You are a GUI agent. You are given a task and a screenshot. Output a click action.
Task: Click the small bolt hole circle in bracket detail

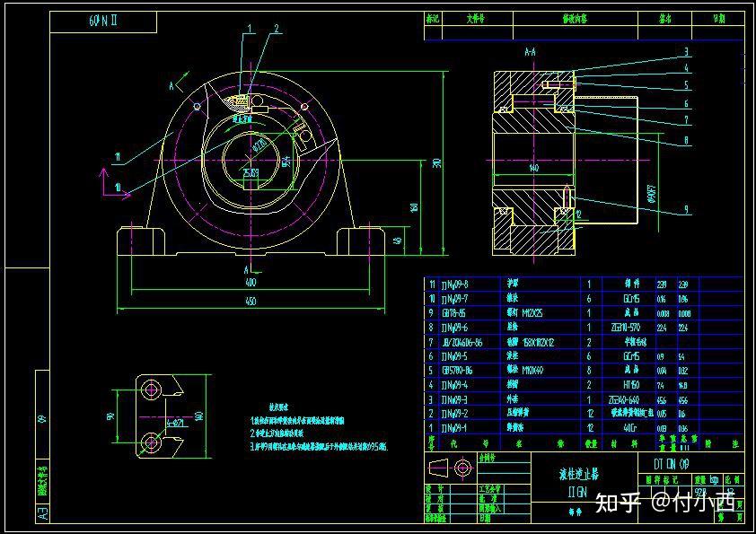click(x=152, y=441)
